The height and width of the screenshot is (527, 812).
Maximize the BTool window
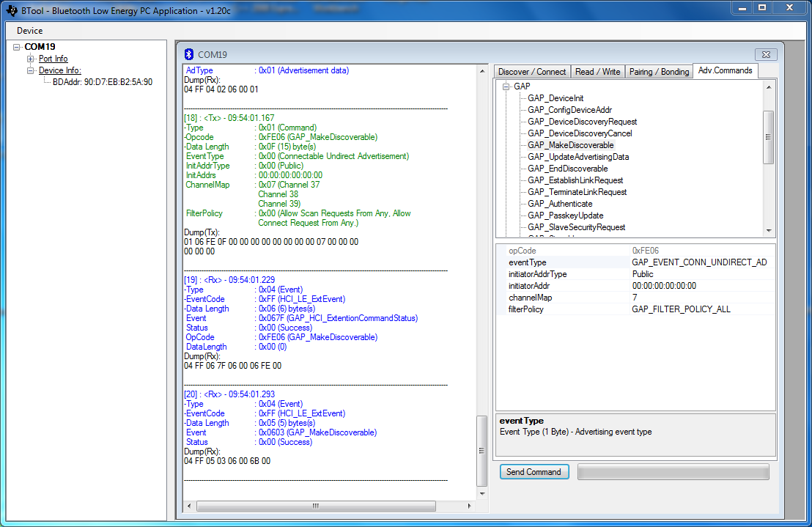(x=762, y=8)
